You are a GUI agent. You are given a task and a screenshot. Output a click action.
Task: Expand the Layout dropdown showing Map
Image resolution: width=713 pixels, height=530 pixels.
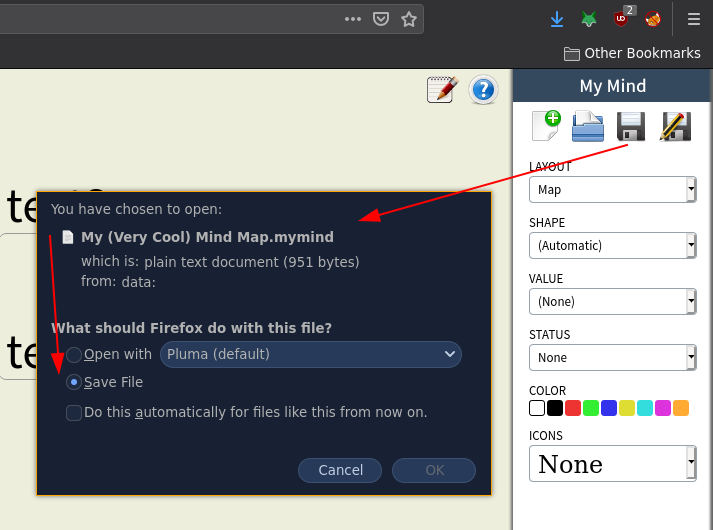coord(613,190)
